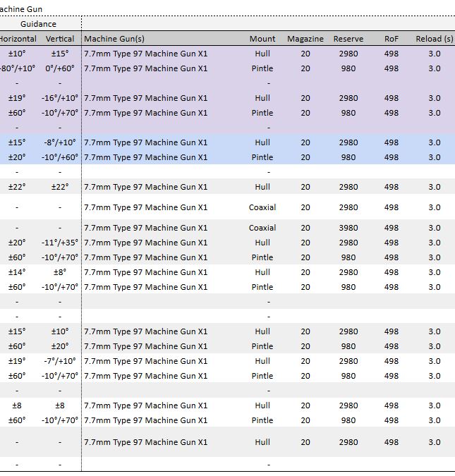Click ±22° in the Horizontal column
Screen dimensions: 455x476
(17, 187)
